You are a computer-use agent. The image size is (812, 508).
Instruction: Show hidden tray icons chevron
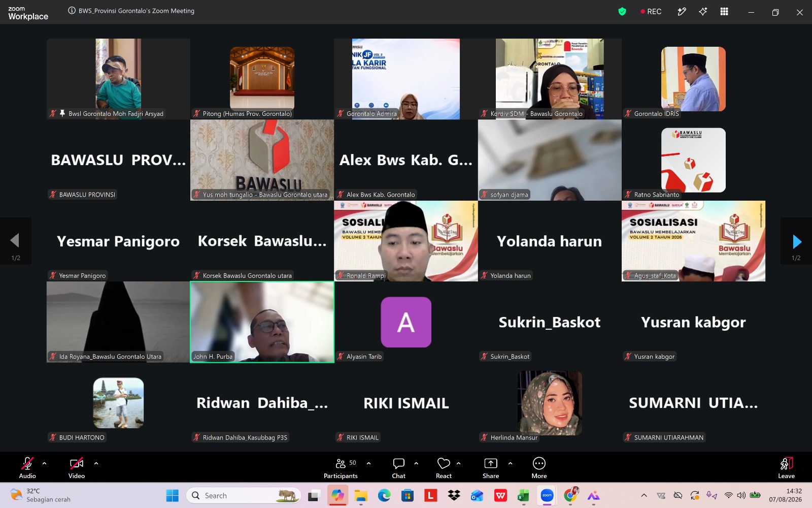[644, 495]
